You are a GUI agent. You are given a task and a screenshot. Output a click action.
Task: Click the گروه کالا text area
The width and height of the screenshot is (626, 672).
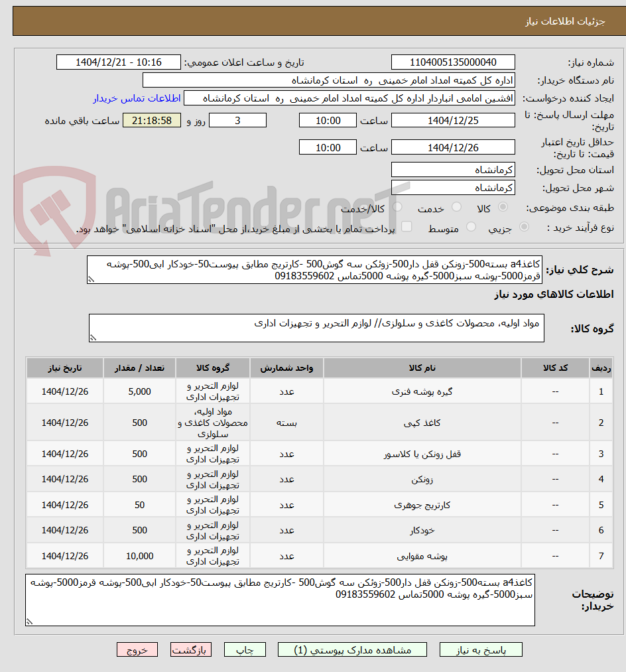tap(316, 328)
